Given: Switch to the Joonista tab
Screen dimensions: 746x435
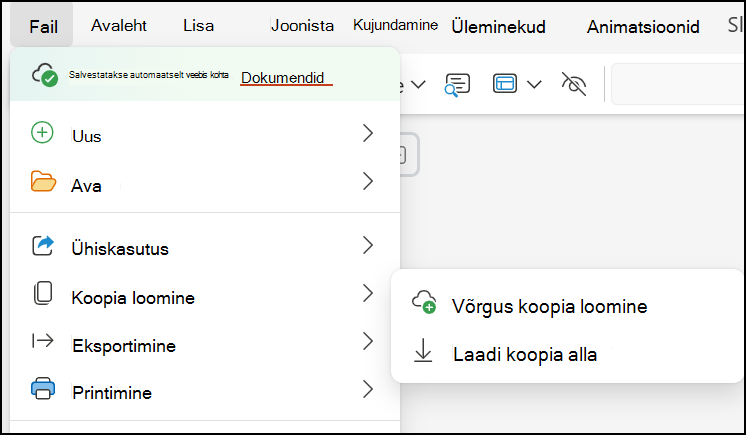Looking at the screenshot, I should pyautogui.click(x=302, y=25).
